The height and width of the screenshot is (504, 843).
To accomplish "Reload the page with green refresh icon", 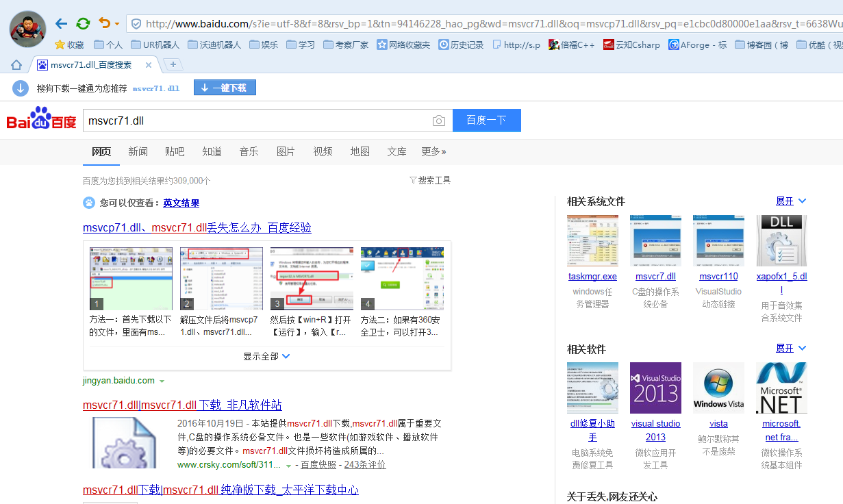I will click(83, 24).
